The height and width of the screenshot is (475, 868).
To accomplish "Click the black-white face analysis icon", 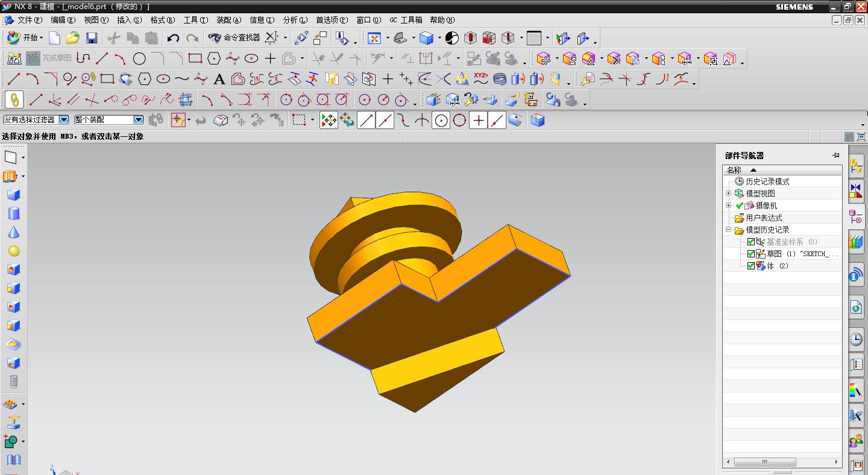I will click(452, 38).
